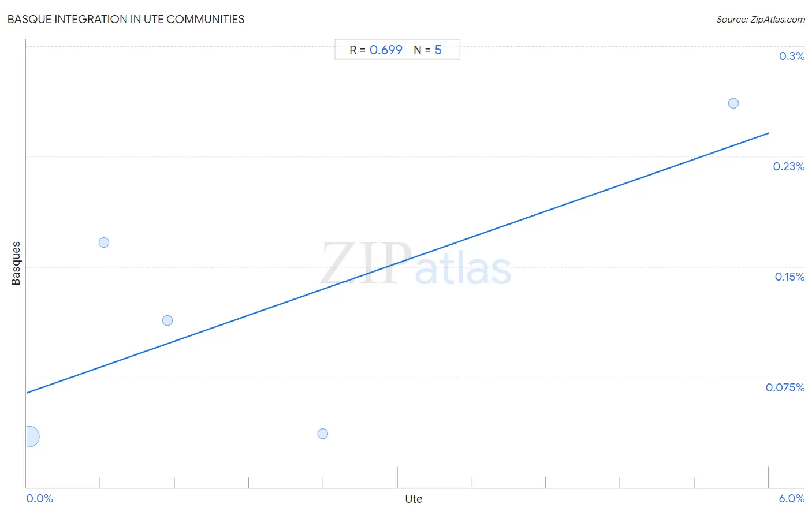Click the Ute x-axis label
Viewport: 812px width, 515px height.
(x=414, y=499)
